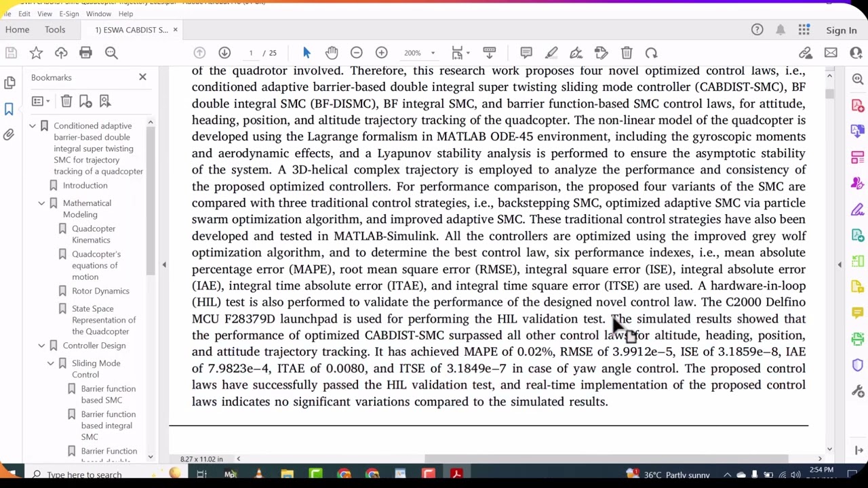Delete page using the trash icon
The width and height of the screenshot is (868, 488).
(x=627, y=53)
